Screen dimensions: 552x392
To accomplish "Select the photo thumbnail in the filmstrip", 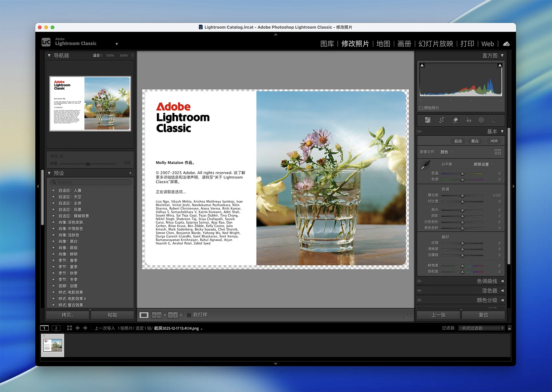I will pos(52,345).
